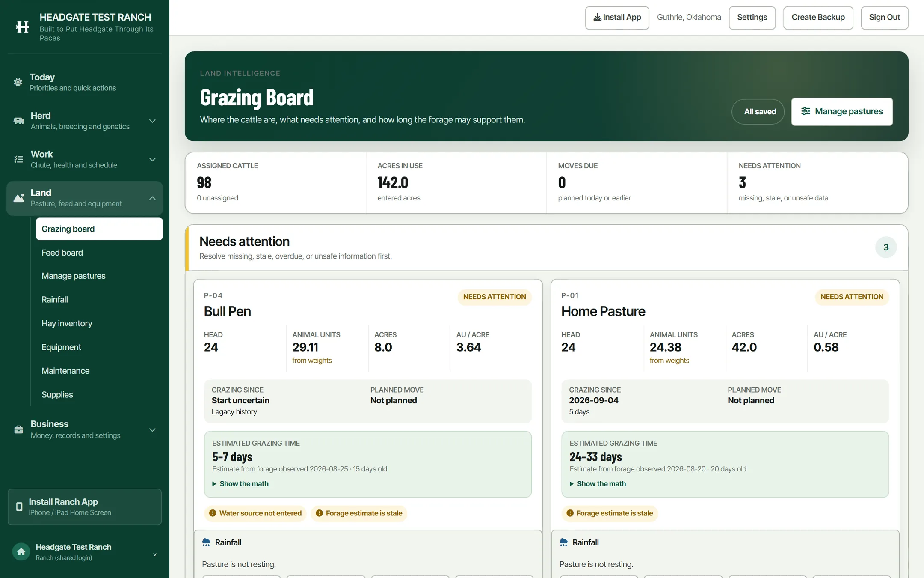The image size is (924, 578).
Task: Click the Water source not entered warning
Action: point(255,513)
